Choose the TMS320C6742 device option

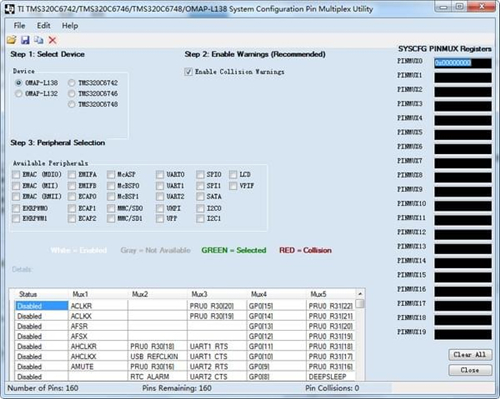pyautogui.click(x=71, y=82)
